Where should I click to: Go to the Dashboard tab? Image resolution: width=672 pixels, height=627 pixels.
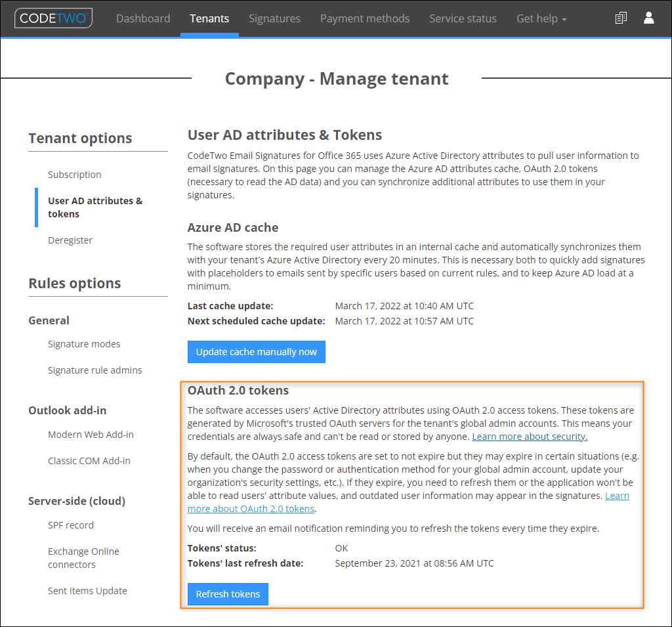(143, 18)
